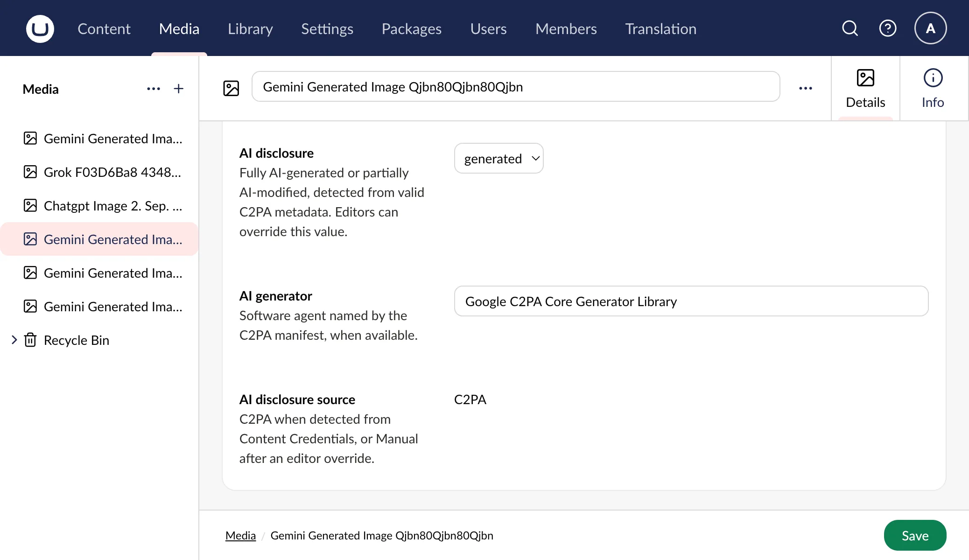Click the Media section header text
The image size is (969, 560).
41,89
